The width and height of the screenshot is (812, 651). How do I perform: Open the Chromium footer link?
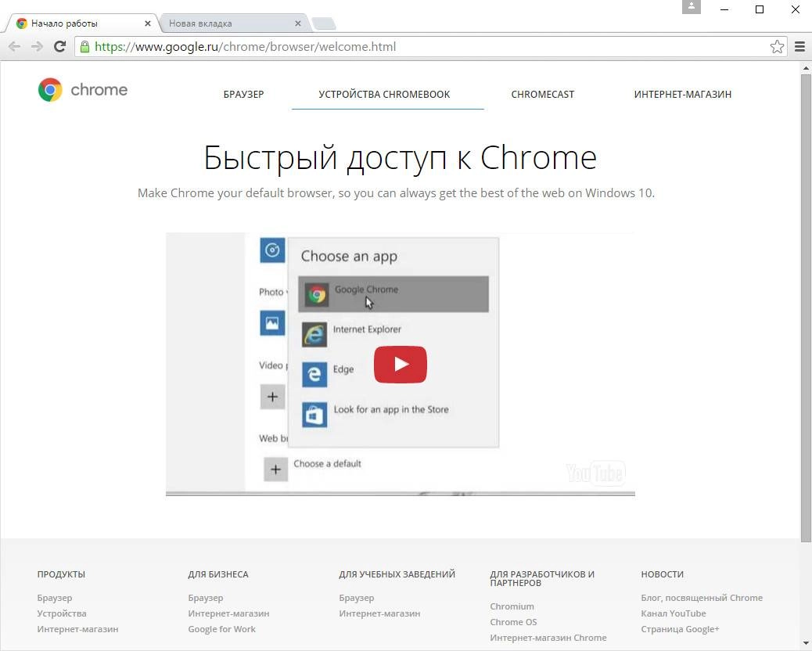tap(512, 606)
